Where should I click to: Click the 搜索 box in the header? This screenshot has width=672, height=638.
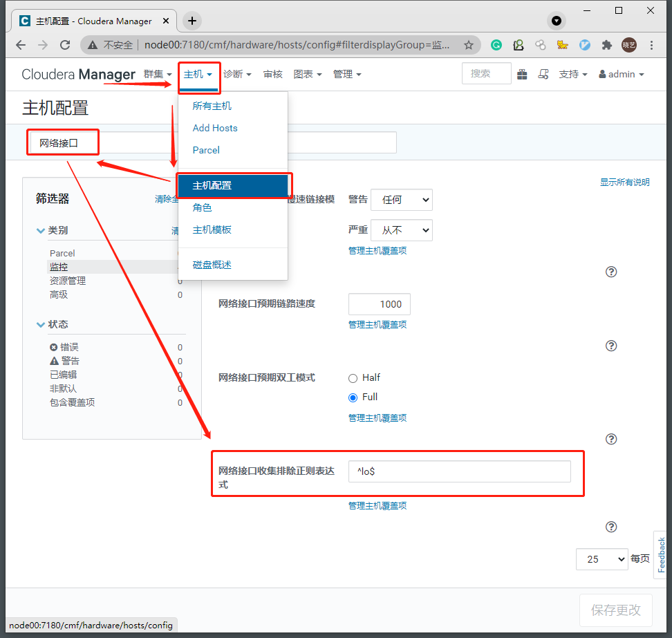(487, 73)
